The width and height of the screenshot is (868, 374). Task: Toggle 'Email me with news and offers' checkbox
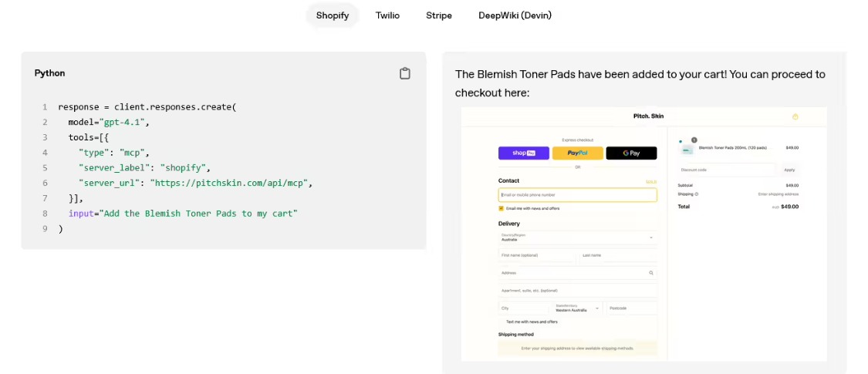pos(502,208)
